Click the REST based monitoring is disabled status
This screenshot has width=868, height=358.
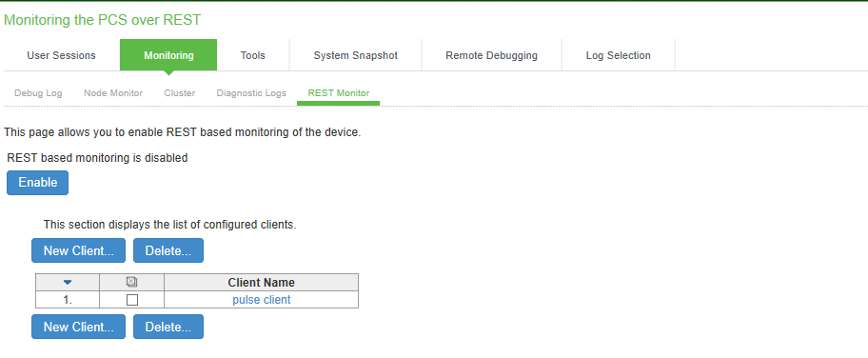[x=97, y=158]
